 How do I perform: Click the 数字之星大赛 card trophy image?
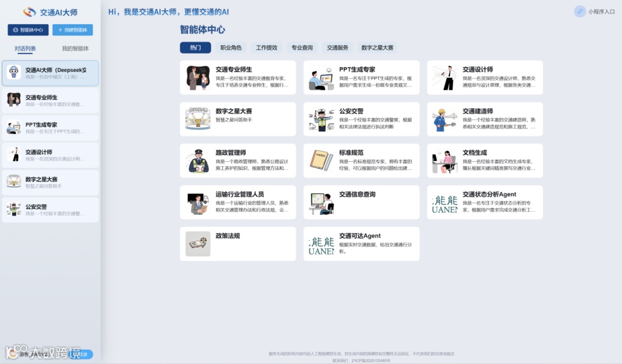tap(198, 119)
